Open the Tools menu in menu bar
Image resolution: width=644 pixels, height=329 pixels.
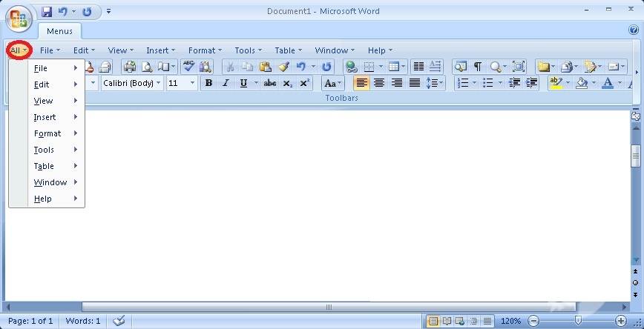coord(247,50)
